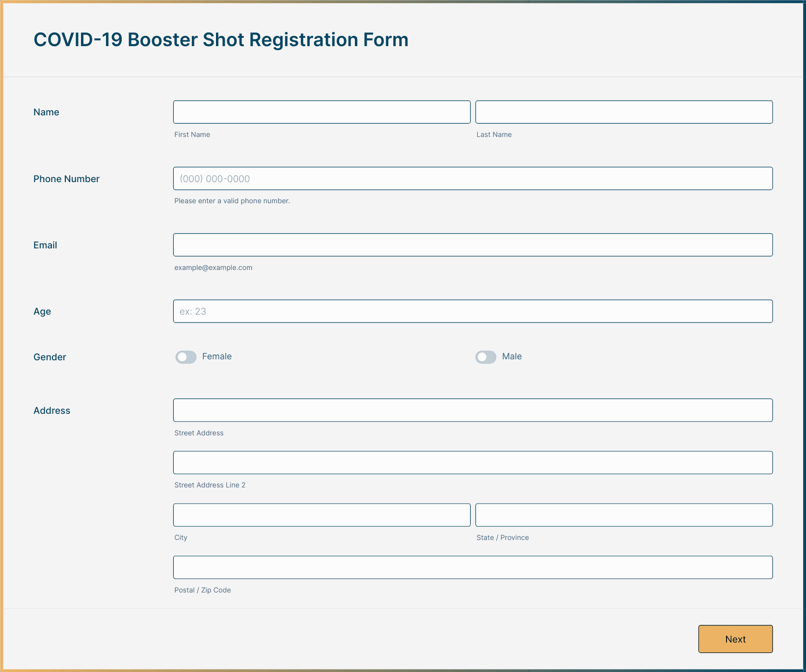Click the Age label text
The width and height of the screenshot is (806, 672).
(x=42, y=312)
